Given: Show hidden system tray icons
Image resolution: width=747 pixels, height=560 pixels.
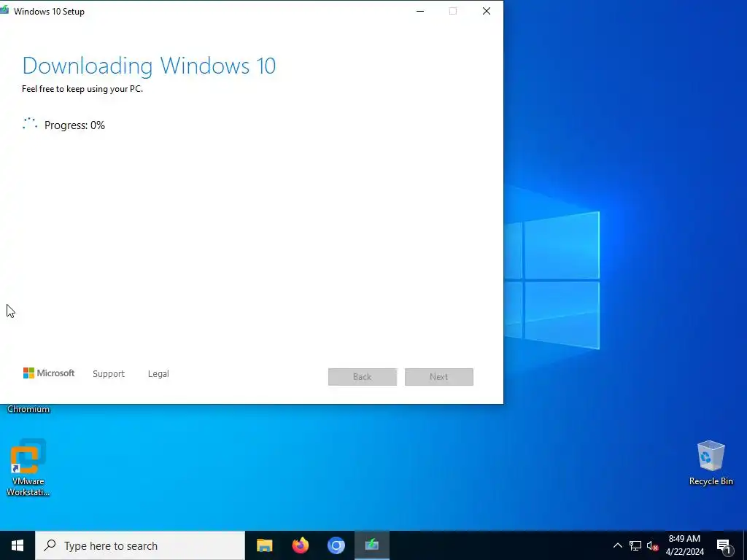Looking at the screenshot, I should [x=617, y=545].
